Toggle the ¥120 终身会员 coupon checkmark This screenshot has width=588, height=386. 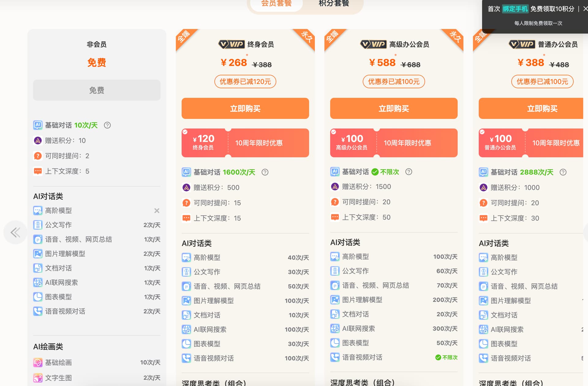pyautogui.click(x=185, y=132)
